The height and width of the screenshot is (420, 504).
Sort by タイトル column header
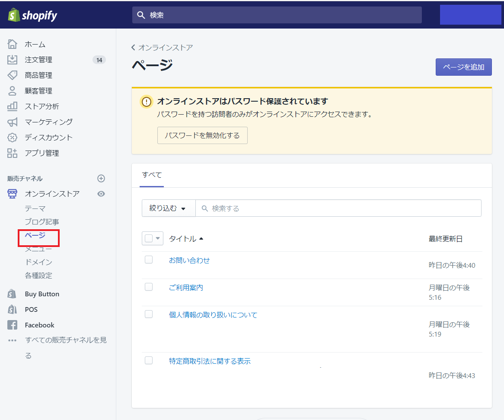click(186, 239)
